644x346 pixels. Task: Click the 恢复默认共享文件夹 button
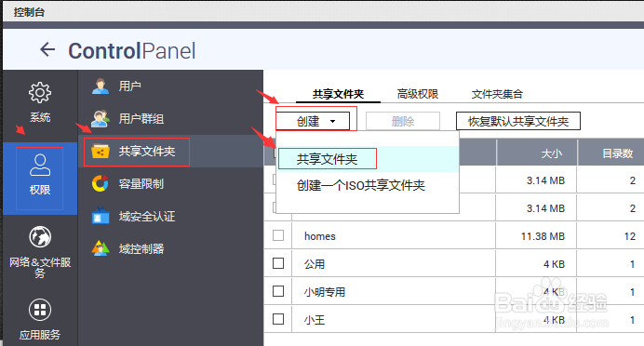[x=518, y=121]
